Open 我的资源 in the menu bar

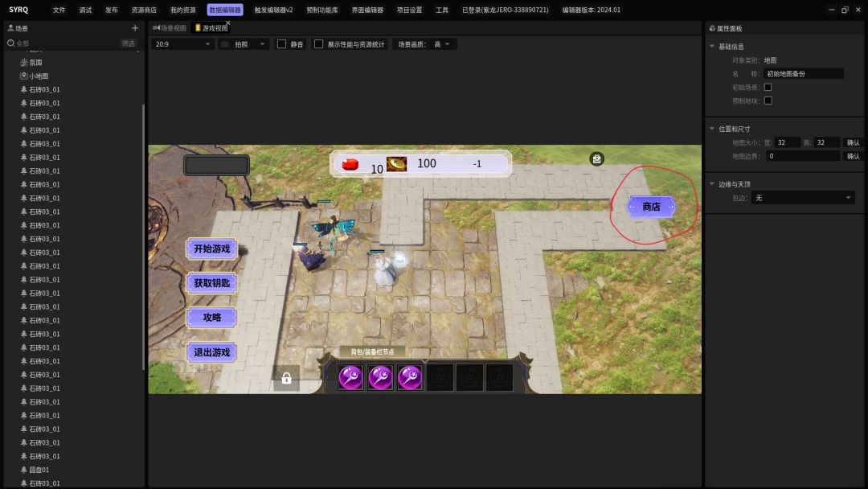[182, 10]
